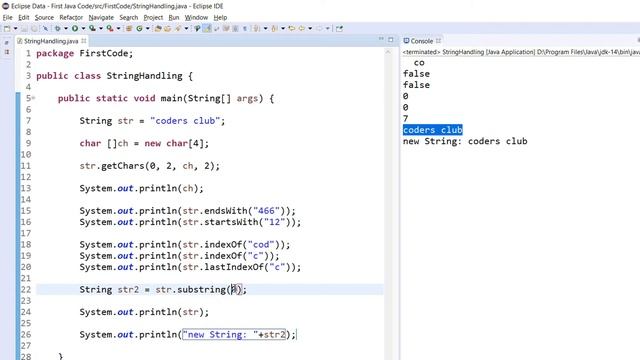Click the Open Task icon
Image resolution: width=640 pixels, height=360 pixels.
167,29
